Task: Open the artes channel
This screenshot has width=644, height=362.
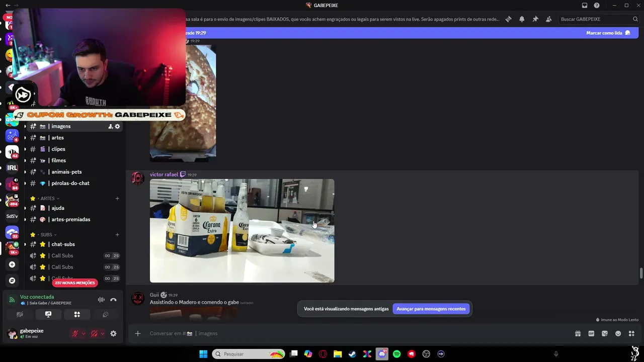Action: pos(74,138)
